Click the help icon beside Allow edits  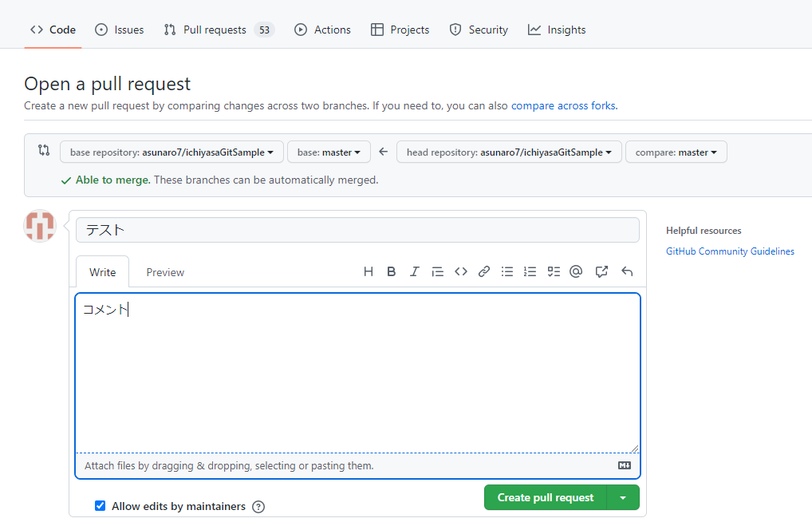tap(258, 507)
